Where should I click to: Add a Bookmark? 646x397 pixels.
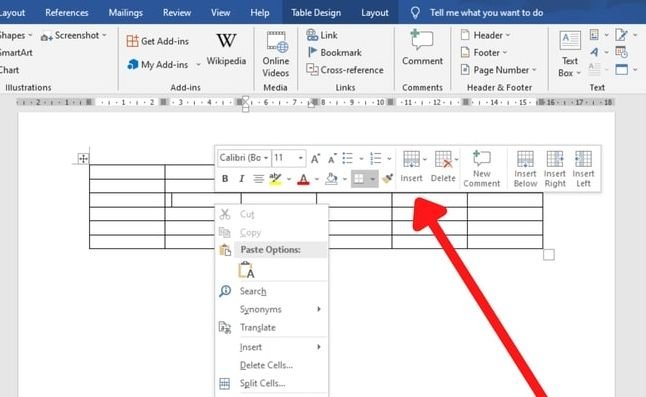335,53
